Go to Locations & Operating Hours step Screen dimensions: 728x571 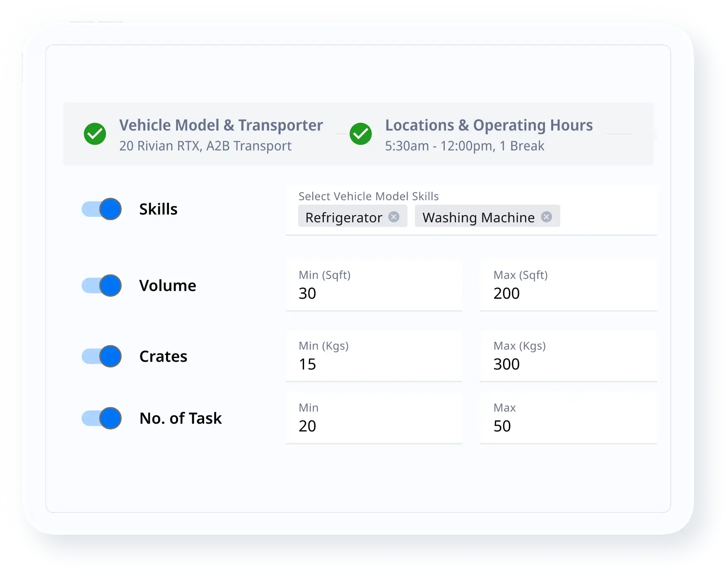click(x=489, y=125)
